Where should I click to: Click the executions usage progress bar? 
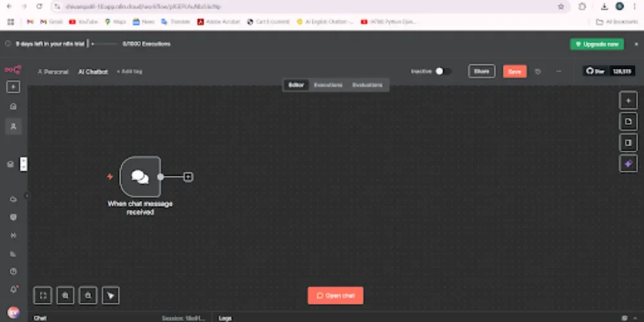tap(105, 44)
